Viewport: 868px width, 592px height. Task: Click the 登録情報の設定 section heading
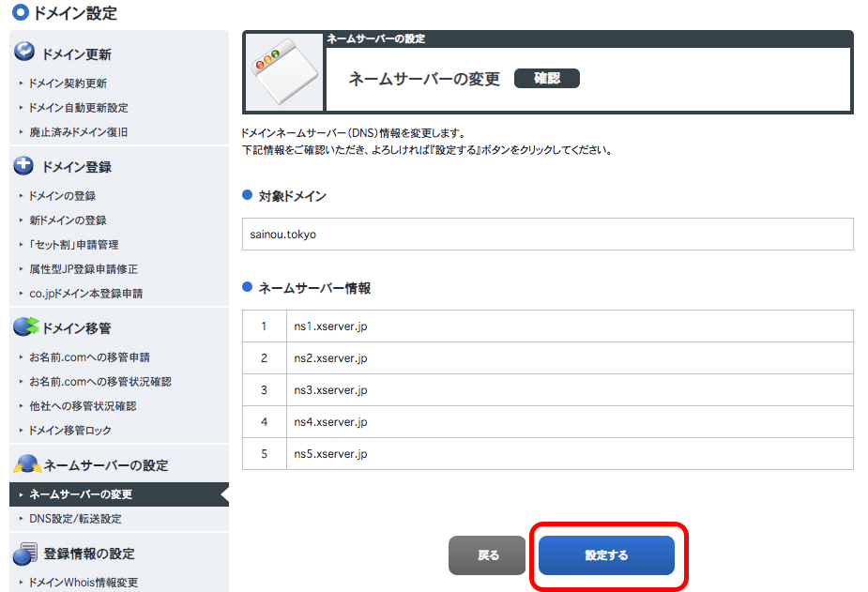[x=89, y=554]
